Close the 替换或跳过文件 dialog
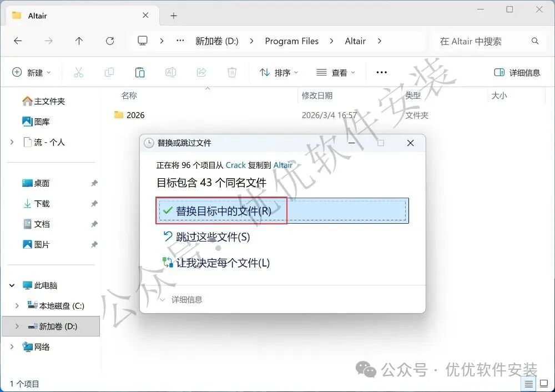This screenshot has height=392, width=555. click(411, 143)
